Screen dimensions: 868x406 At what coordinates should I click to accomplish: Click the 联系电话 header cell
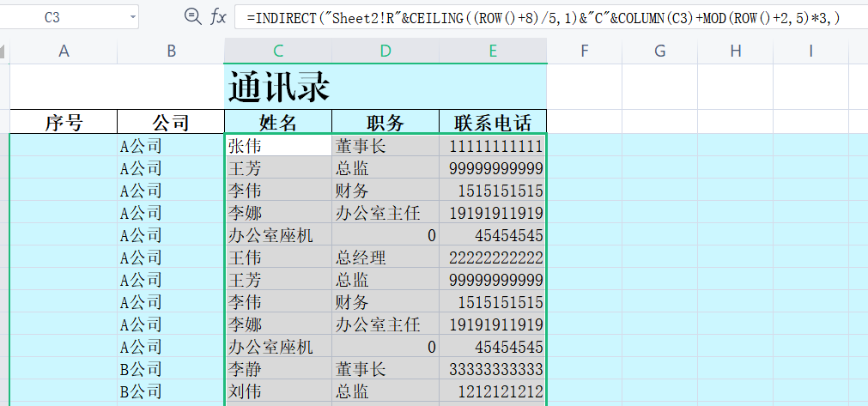[x=493, y=122]
